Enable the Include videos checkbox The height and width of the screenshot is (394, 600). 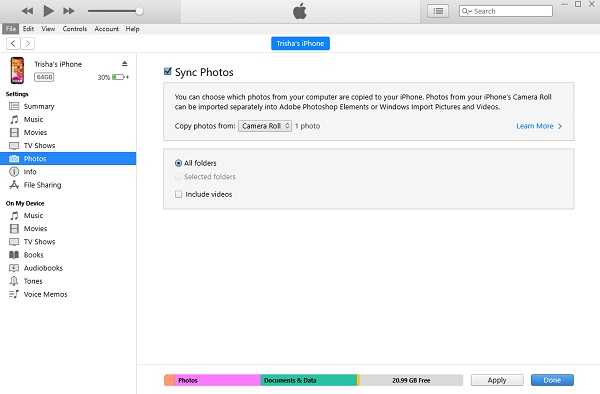coord(178,194)
